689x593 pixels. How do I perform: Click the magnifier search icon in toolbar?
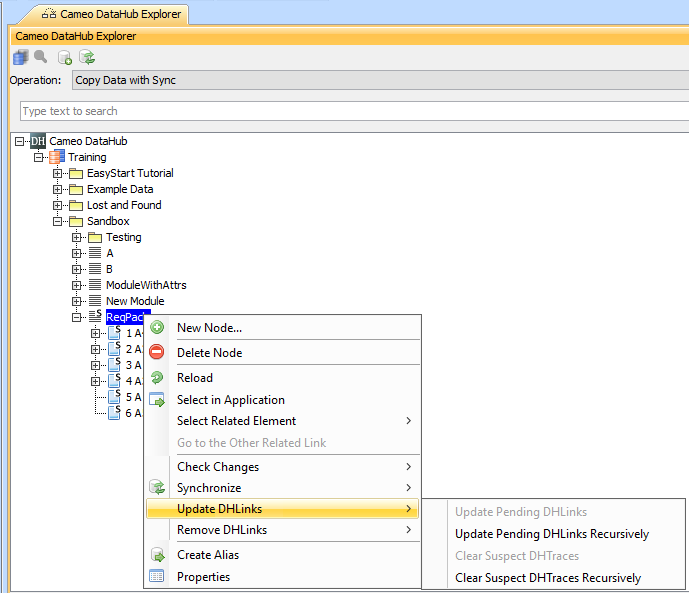click(x=41, y=58)
